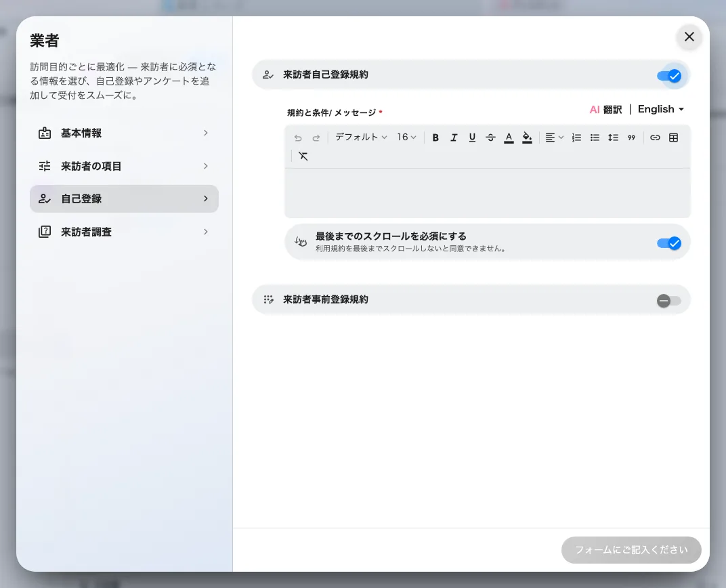This screenshot has height=588, width=726.
Task: Insert a bulleted list
Action: coord(595,138)
